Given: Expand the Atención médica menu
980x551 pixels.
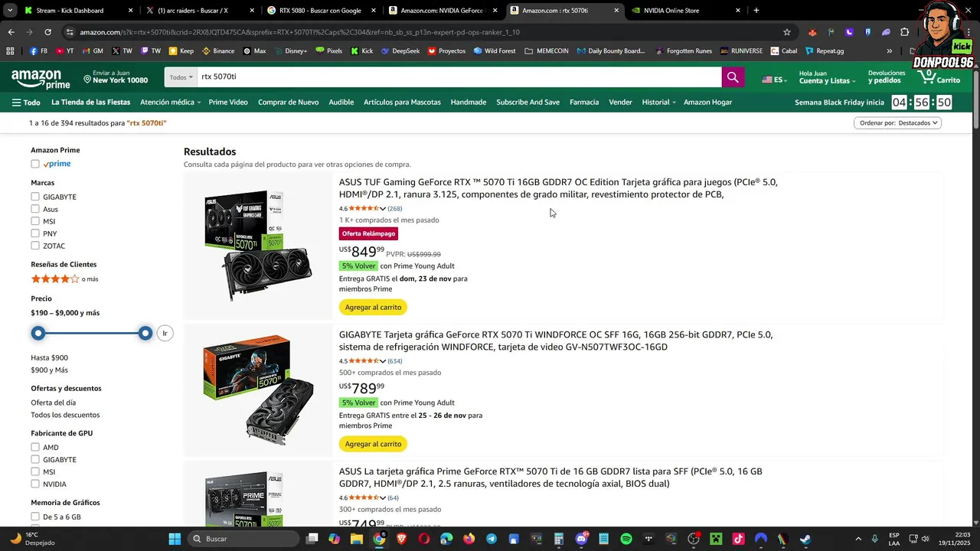Looking at the screenshot, I should pos(170,102).
